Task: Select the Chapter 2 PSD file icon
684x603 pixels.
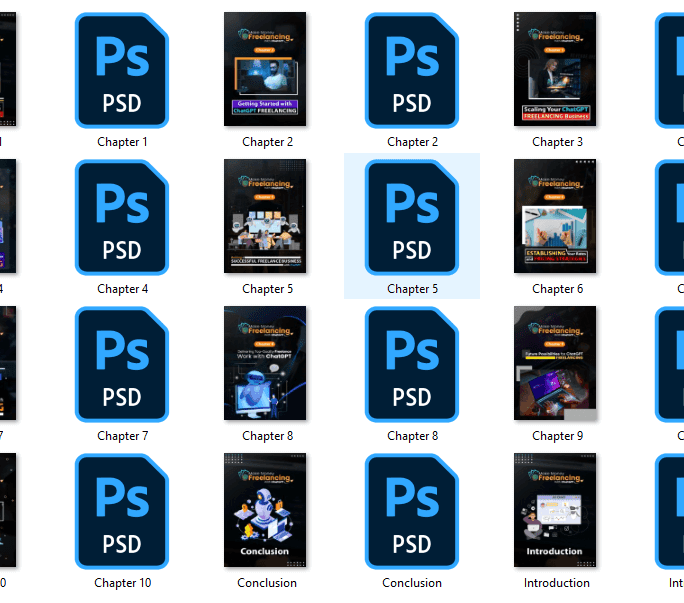Action: [x=412, y=70]
